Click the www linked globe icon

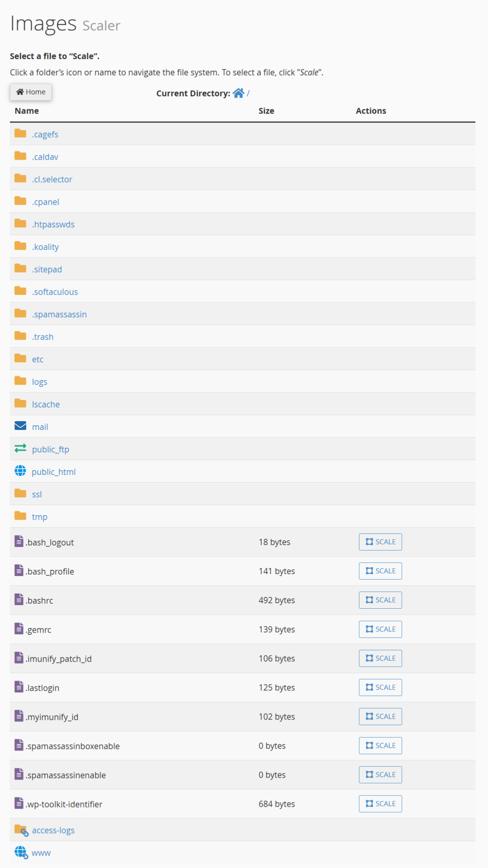(21, 852)
